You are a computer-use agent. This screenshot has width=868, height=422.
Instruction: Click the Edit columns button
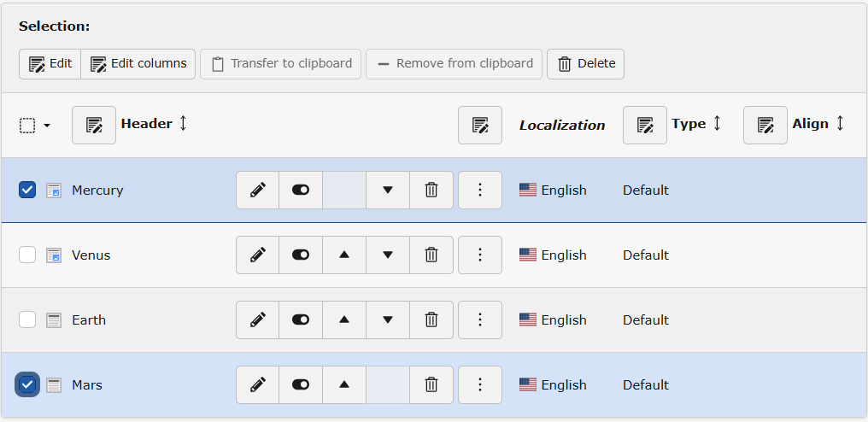138,64
